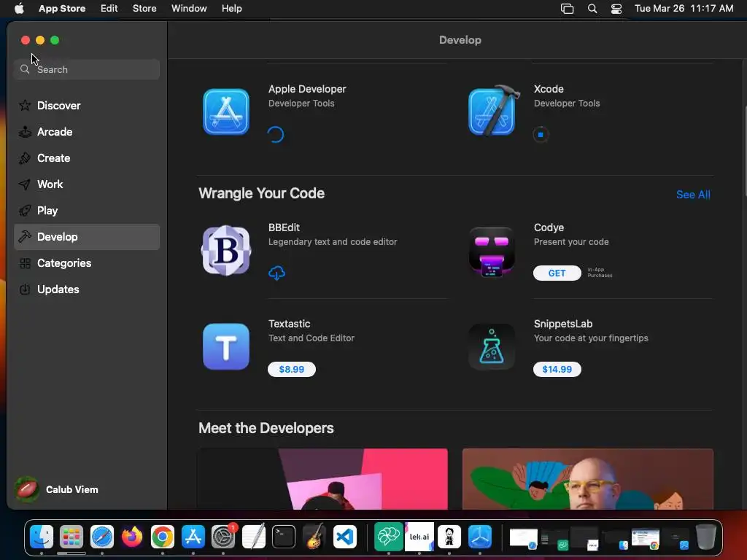Image resolution: width=747 pixels, height=560 pixels.
Task: Open the Window menu
Action: coord(189,9)
